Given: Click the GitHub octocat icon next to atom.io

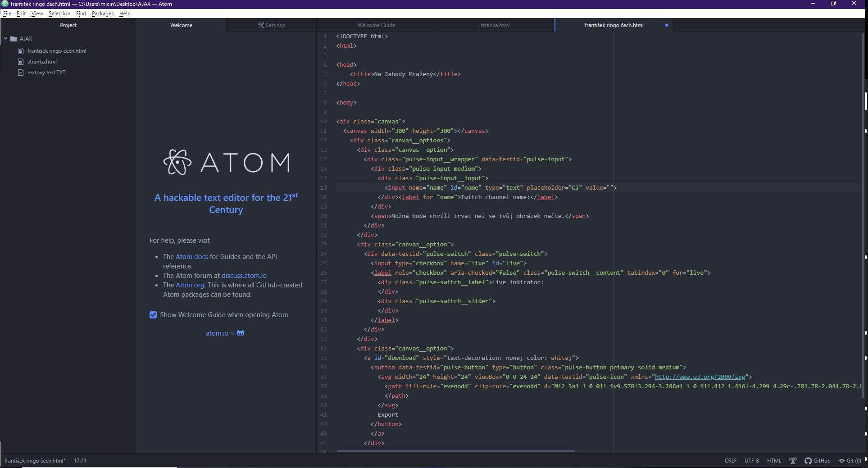Looking at the screenshot, I should (241, 333).
